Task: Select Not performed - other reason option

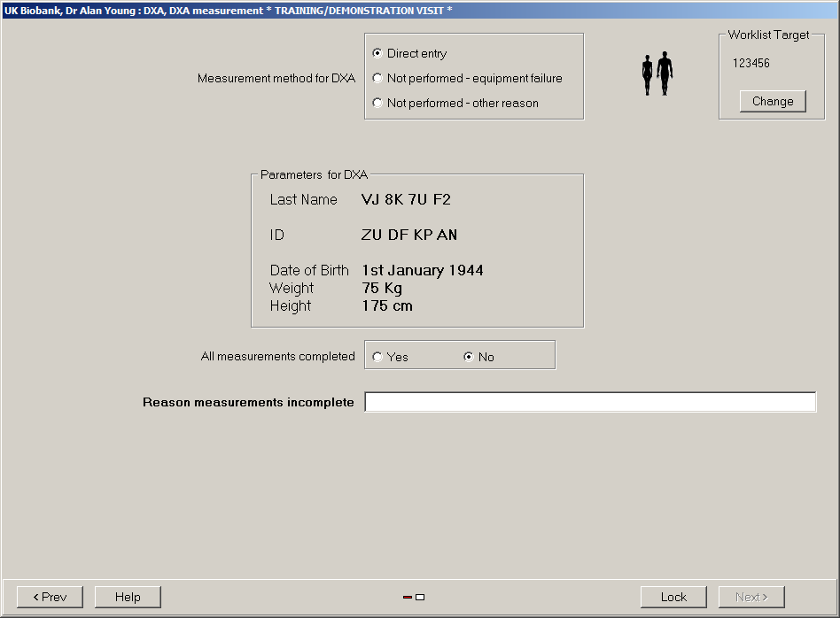Action: tap(378, 104)
